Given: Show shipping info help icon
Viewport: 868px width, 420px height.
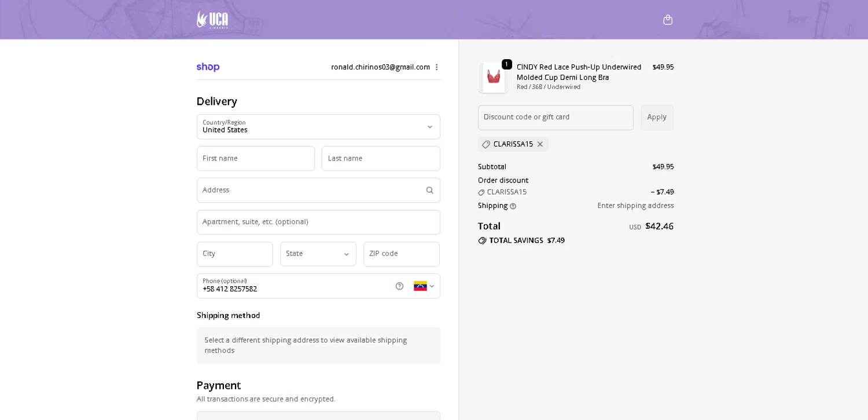Looking at the screenshot, I should (513, 206).
